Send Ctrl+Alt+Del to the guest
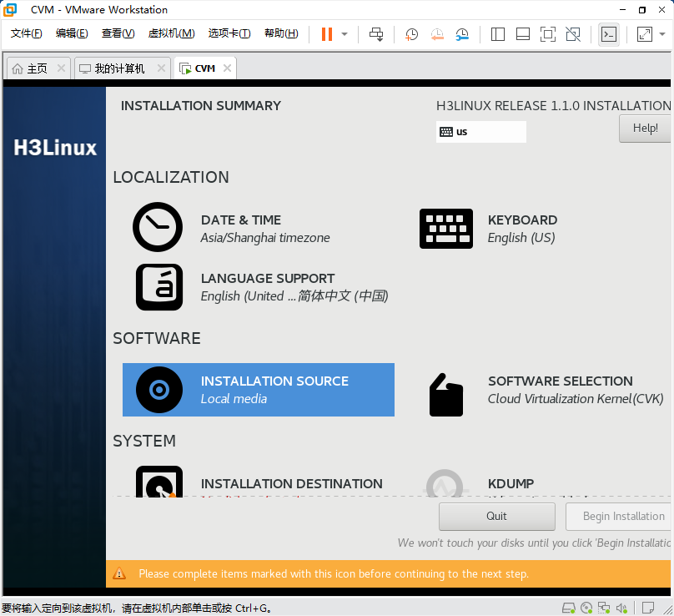Viewport: 674px width, 616px height. pos(375,34)
